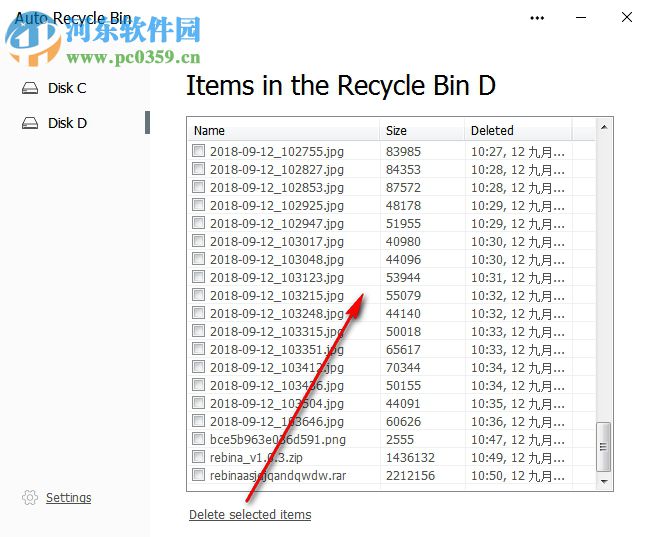Select checkbox of 2018-09-12_102925.jpg
Image resolution: width=650 pixels, height=537 pixels.
tap(199, 205)
